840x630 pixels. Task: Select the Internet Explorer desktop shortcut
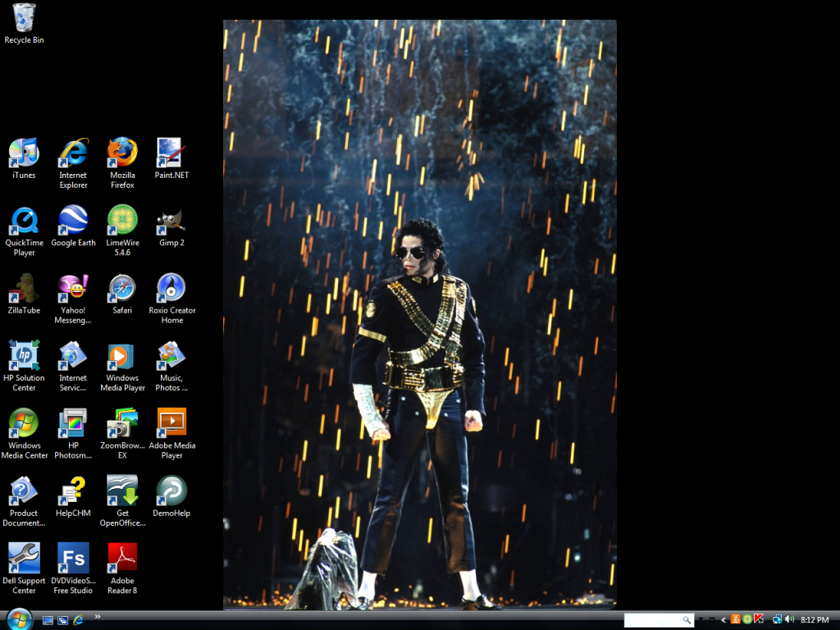(x=73, y=163)
